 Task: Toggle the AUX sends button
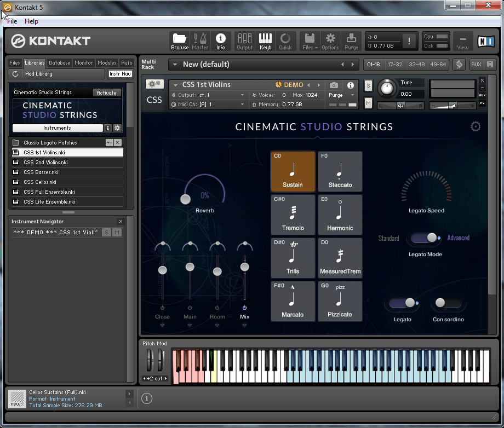tap(476, 65)
